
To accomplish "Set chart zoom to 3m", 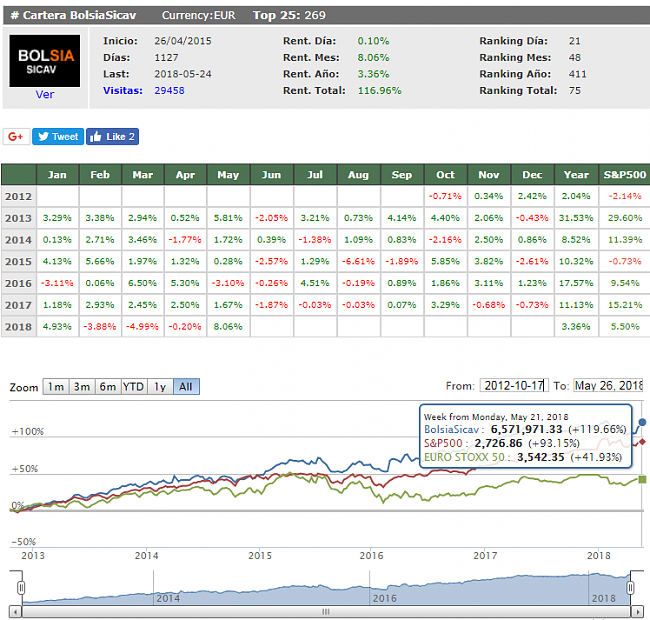I will coord(81,387).
